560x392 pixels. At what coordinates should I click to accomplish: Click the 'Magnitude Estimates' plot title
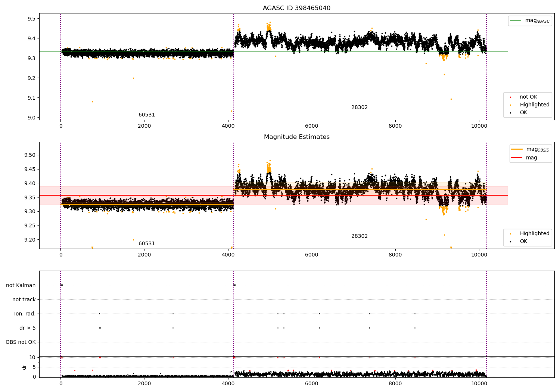pos(296,137)
